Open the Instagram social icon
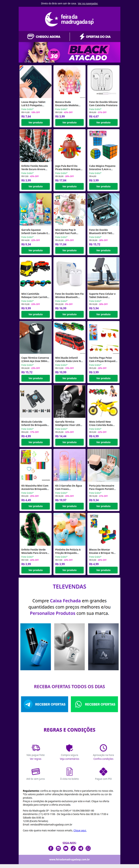Image resolution: width=139 pixels, height=868 pixels. click(58, 848)
